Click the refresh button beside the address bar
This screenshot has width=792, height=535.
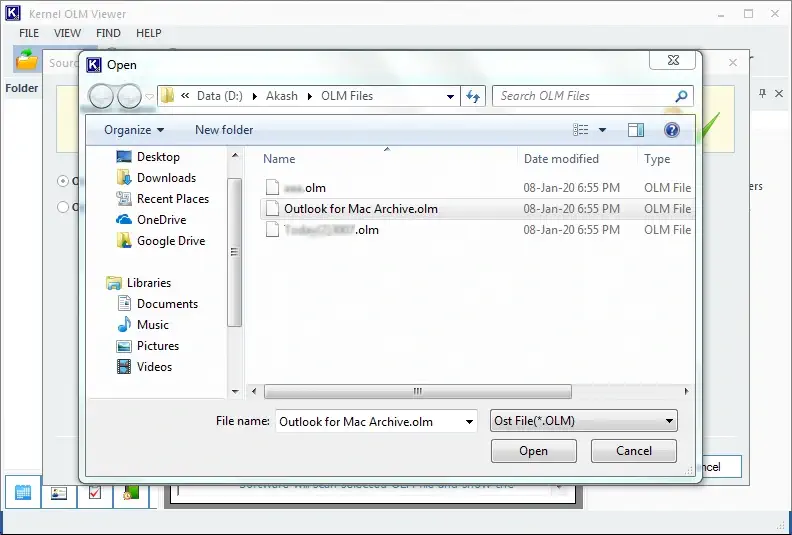tap(473, 96)
